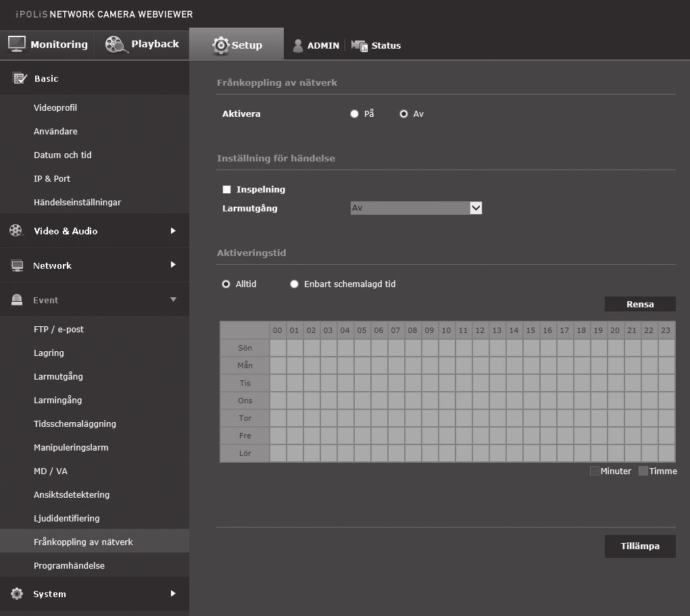This screenshot has height=616, width=690.
Task: Choose the Alltid activation option
Action: coord(226,284)
